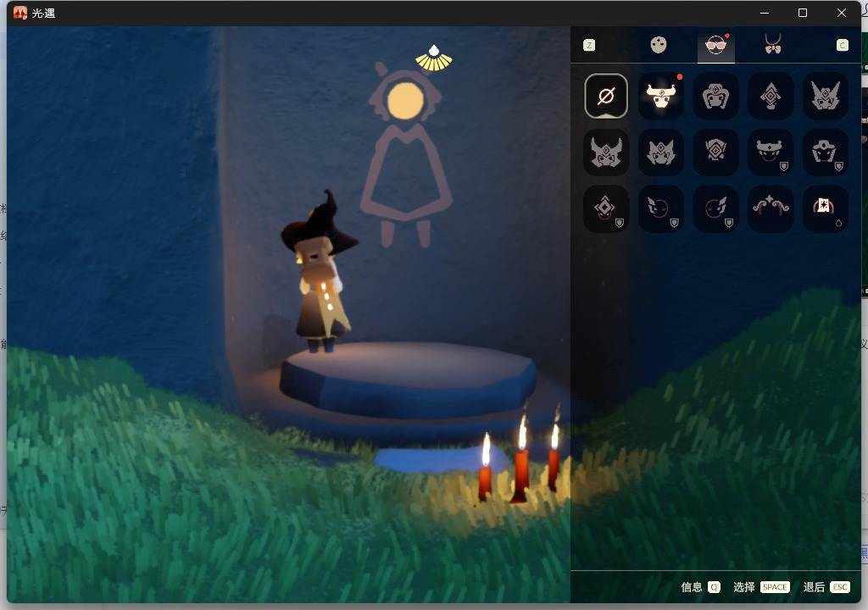
Task: Pick the pointed diamond-shaped mask
Action: coord(770,96)
